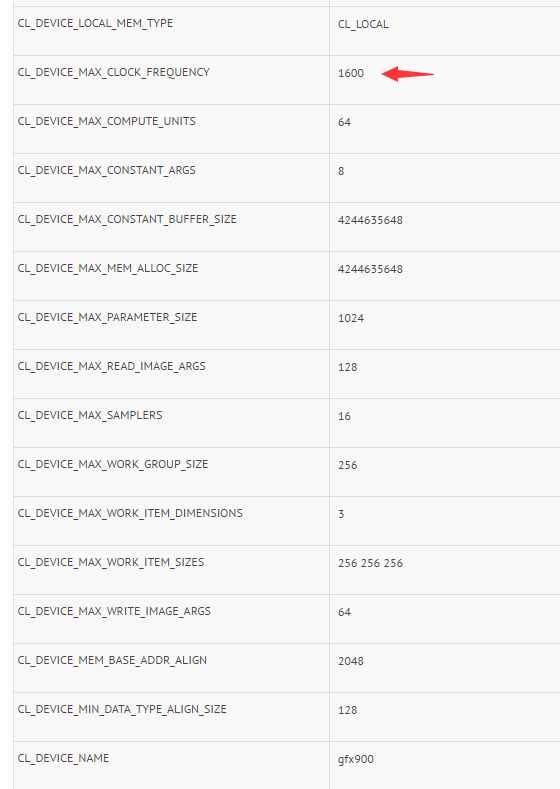
Task: Click the constant buffer size value 4244635648
Action: click(370, 220)
